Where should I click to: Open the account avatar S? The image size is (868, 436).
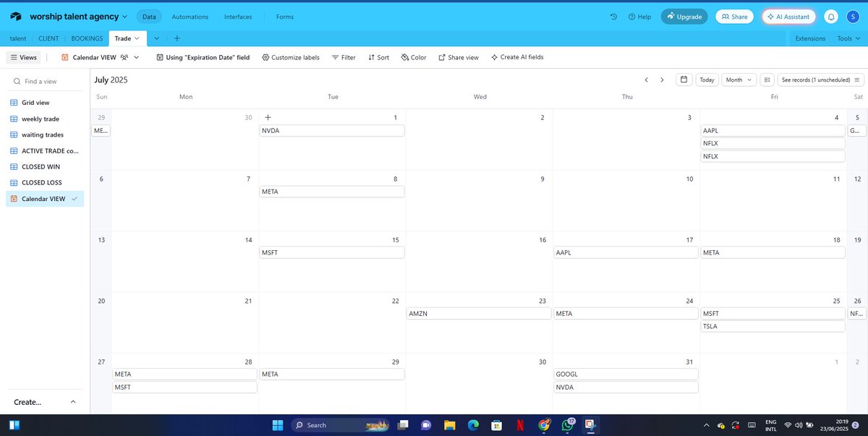[x=853, y=17]
